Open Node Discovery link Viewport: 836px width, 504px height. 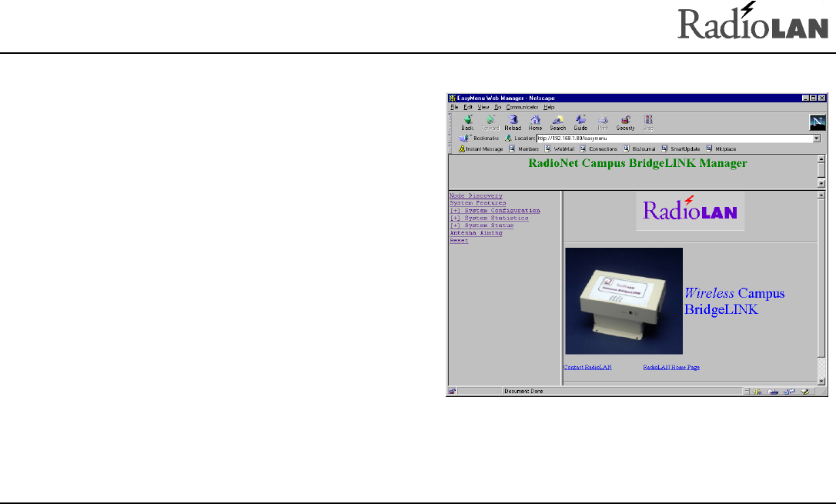click(476, 195)
